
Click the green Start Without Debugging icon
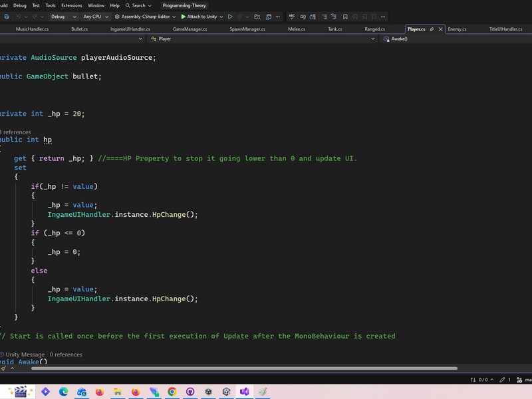[x=230, y=17]
